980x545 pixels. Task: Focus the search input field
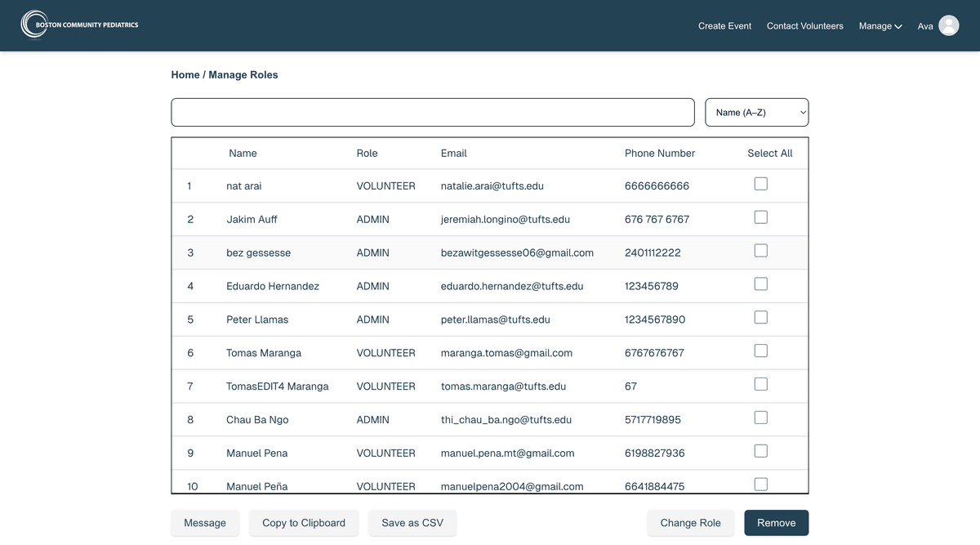point(432,113)
